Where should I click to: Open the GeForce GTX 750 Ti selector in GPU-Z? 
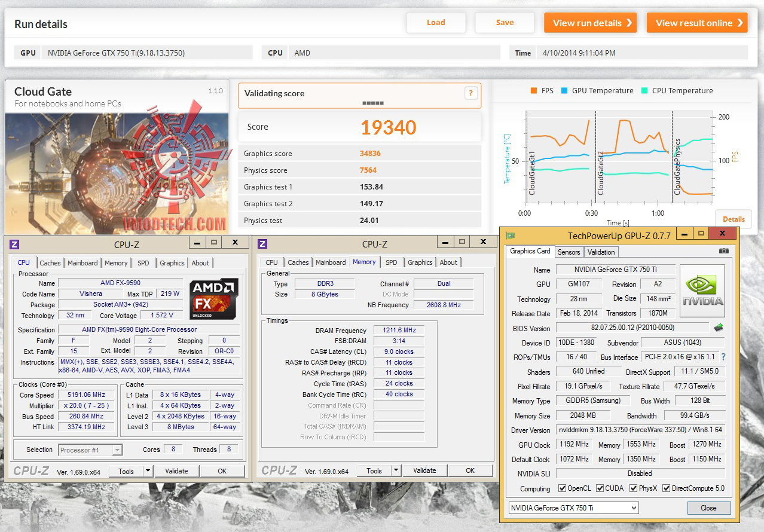pos(573,507)
